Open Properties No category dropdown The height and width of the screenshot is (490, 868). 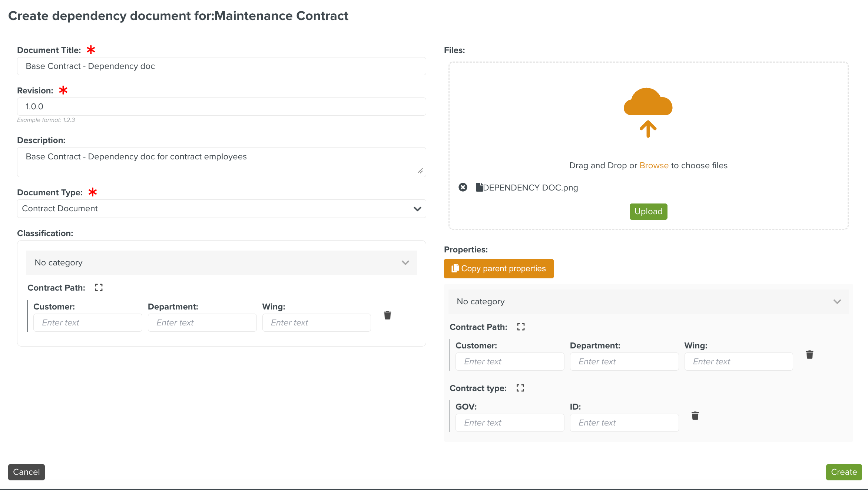coord(648,302)
